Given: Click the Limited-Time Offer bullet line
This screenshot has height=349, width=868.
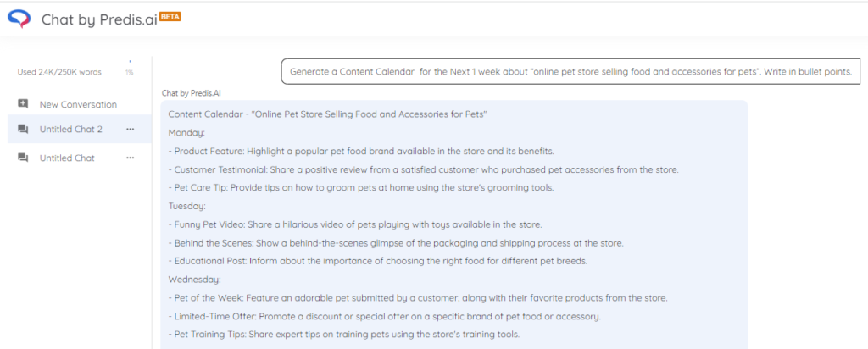Looking at the screenshot, I should click(385, 316).
